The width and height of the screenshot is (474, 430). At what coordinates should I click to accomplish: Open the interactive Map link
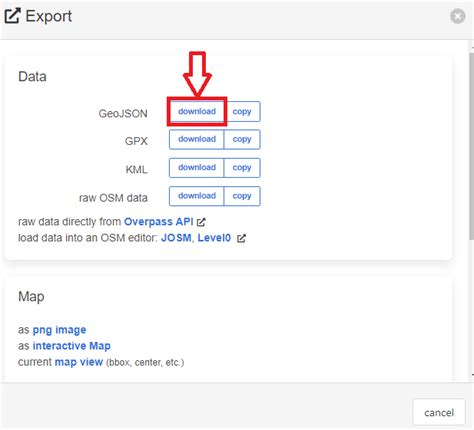[72, 346]
